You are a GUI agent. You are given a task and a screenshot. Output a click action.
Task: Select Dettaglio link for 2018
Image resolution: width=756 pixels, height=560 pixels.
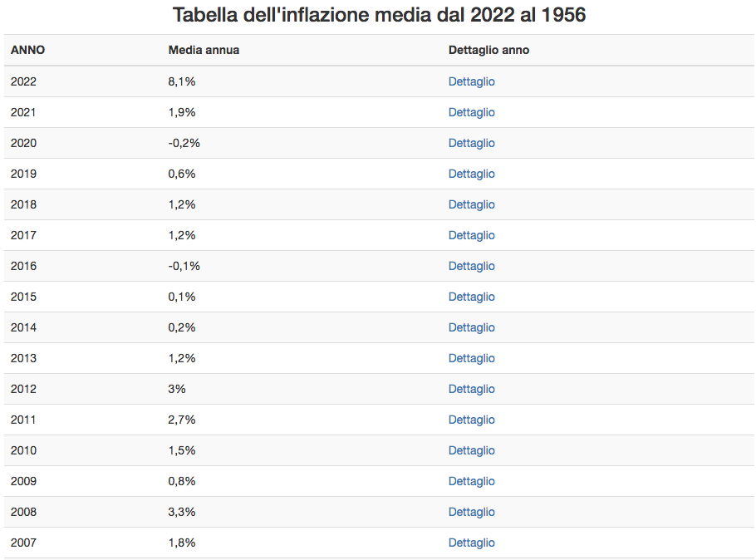[x=472, y=204]
